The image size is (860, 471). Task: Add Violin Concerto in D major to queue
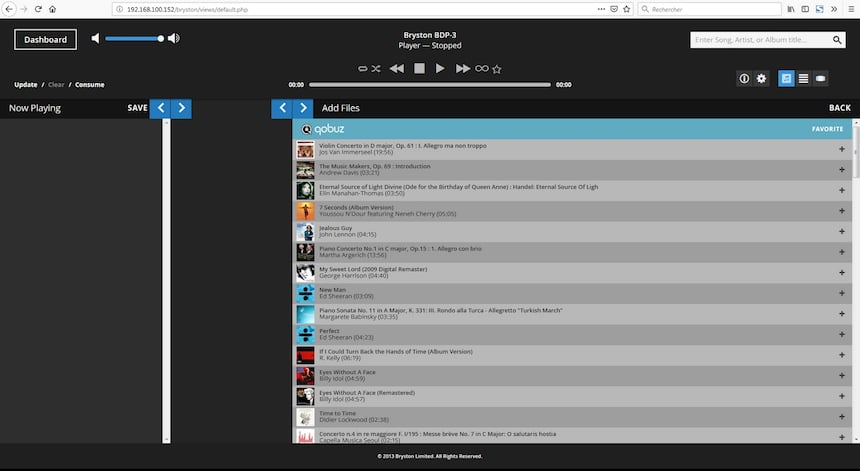[x=841, y=149]
